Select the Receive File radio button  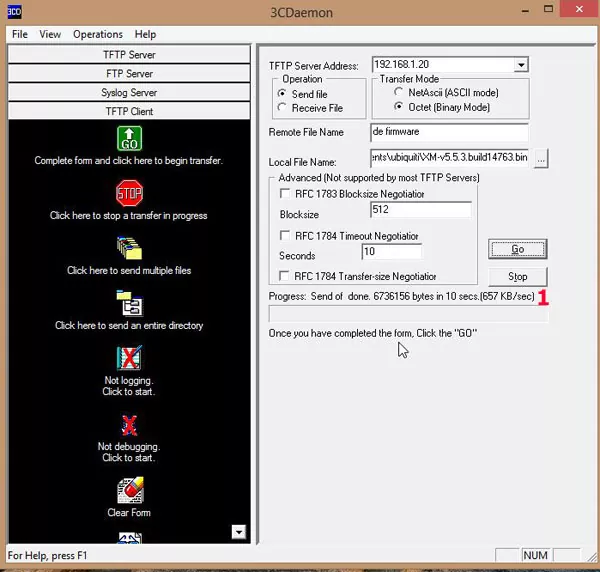pos(283,108)
